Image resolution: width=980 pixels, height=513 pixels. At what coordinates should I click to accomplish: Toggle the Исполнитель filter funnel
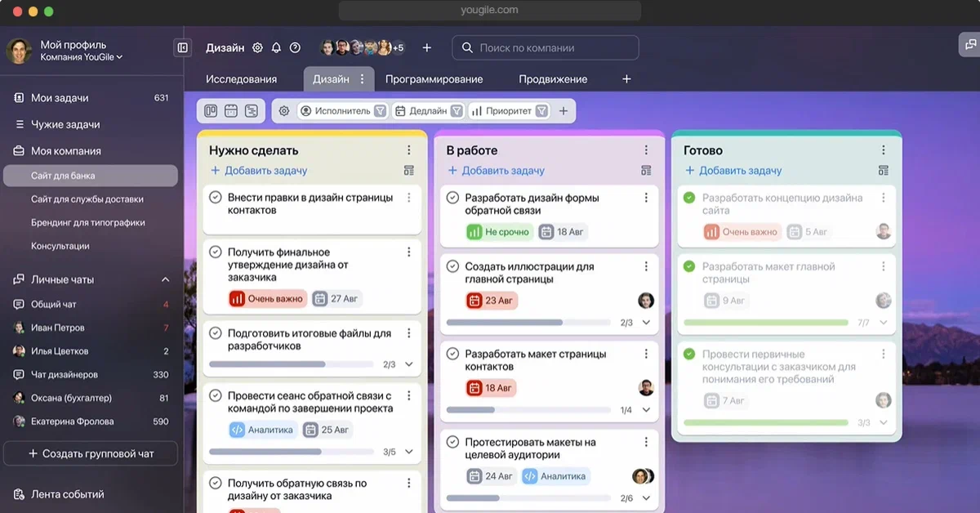tap(379, 110)
